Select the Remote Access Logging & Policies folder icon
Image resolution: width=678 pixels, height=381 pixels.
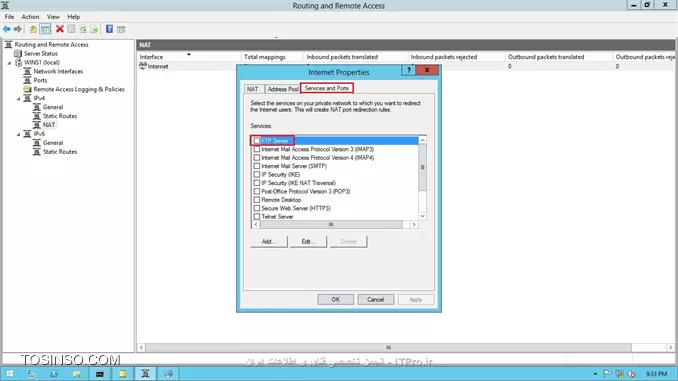point(27,89)
